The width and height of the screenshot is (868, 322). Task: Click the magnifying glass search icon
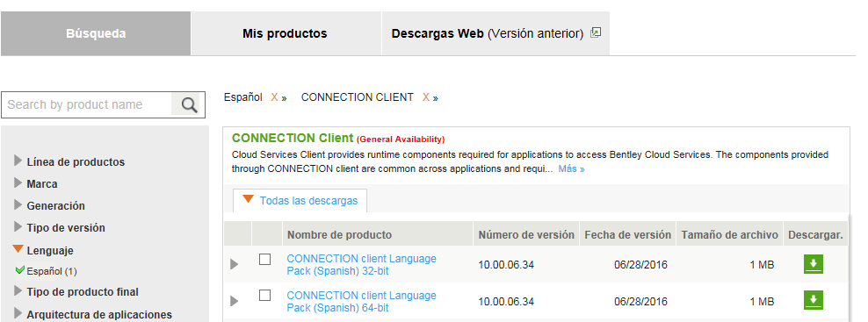pos(189,104)
